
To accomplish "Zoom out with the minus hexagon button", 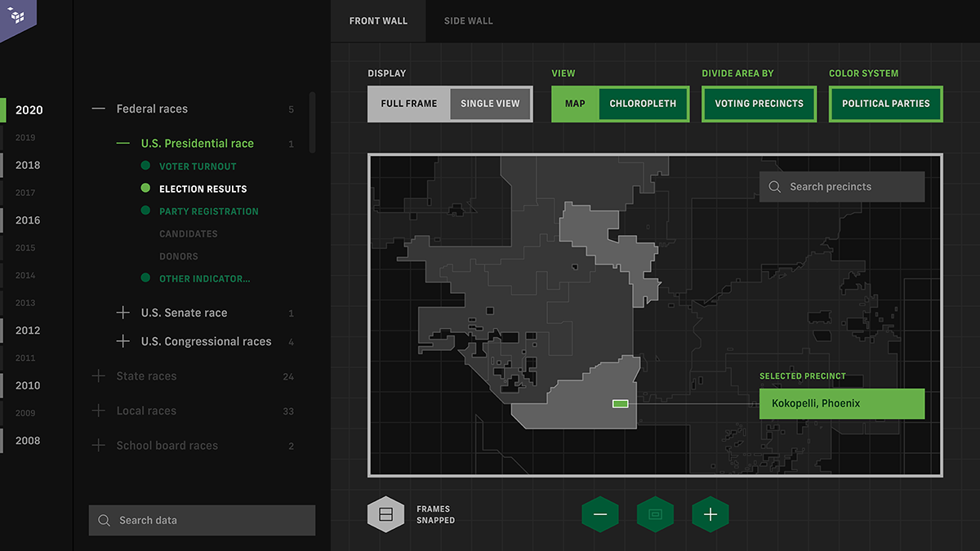I will point(600,514).
